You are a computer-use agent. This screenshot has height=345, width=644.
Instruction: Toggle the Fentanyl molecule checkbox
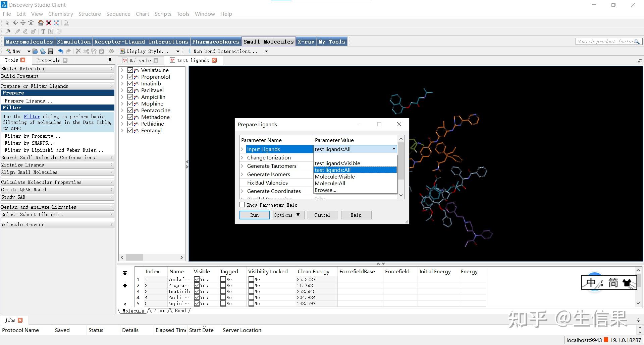(130, 130)
